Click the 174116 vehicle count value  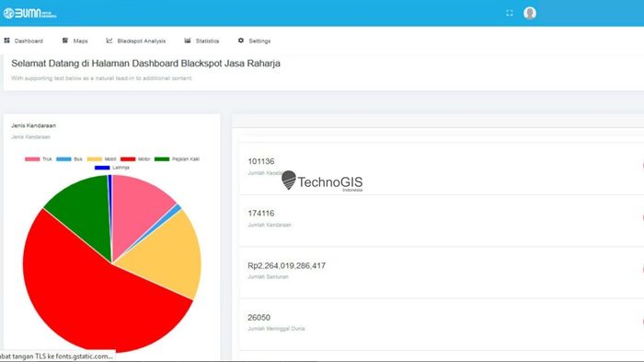point(261,213)
